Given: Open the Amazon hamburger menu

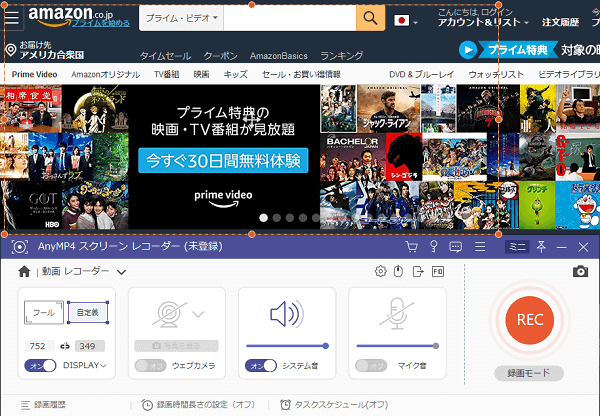Looking at the screenshot, I should click(11, 18).
